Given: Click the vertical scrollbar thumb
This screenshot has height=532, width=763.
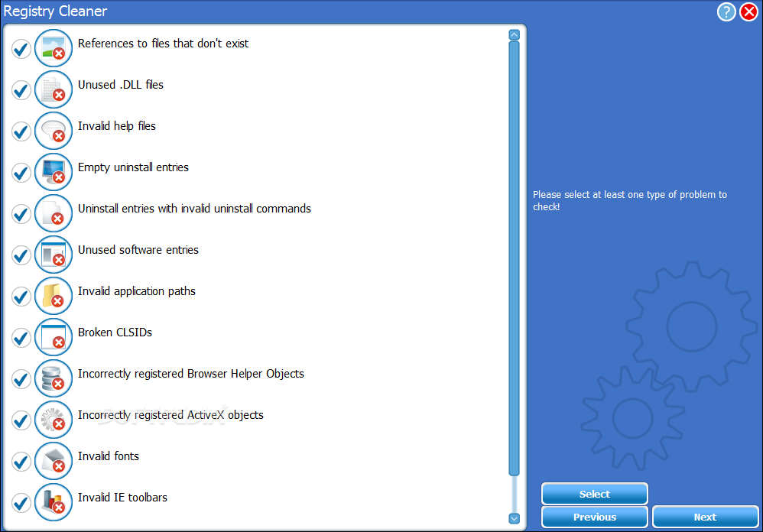Looking at the screenshot, I should pyautogui.click(x=515, y=258).
